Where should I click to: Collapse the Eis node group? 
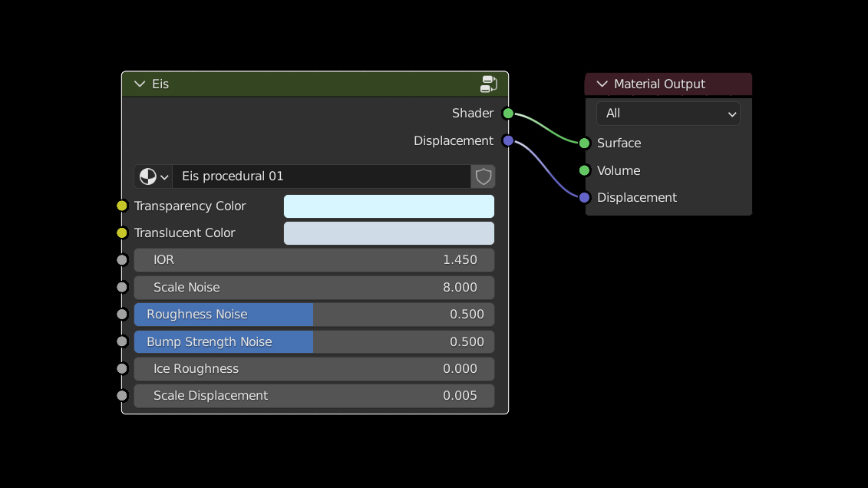click(x=140, y=84)
